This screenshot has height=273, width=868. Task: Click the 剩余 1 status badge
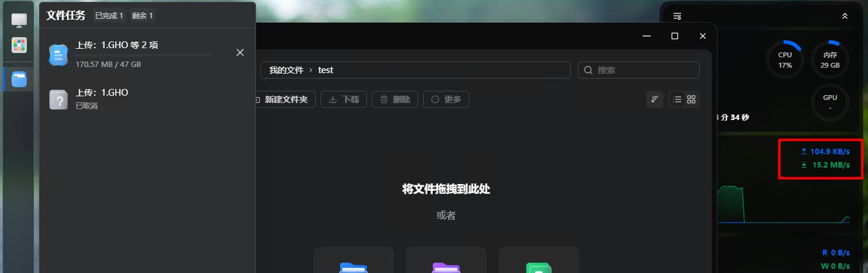pyautogui.click(x=143, y=15)
